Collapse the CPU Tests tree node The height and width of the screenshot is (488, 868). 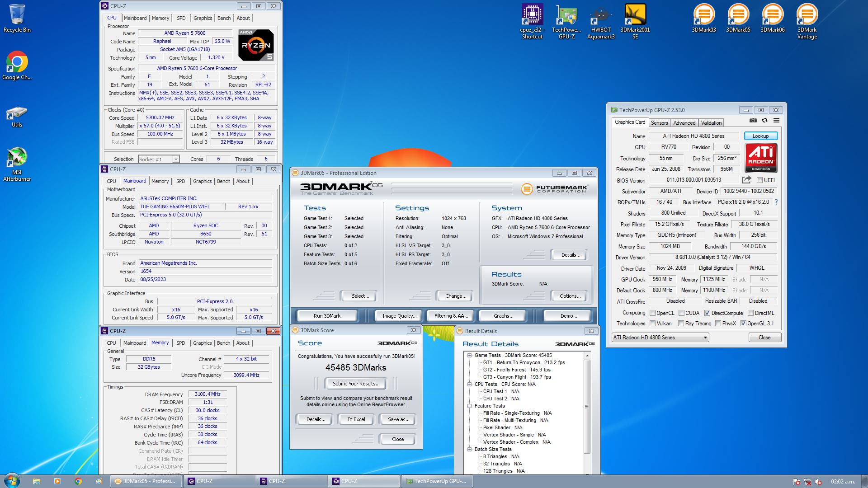click(x=470, y=384)
